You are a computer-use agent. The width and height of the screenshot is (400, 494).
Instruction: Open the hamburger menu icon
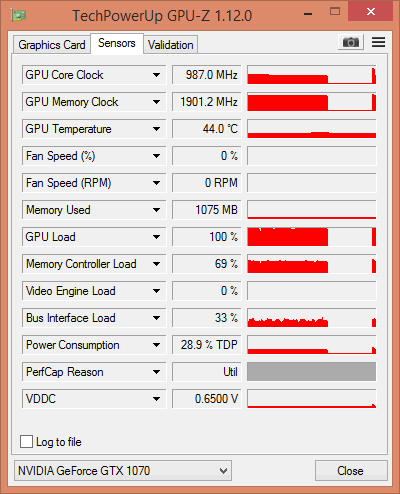[x=378, y=42]
